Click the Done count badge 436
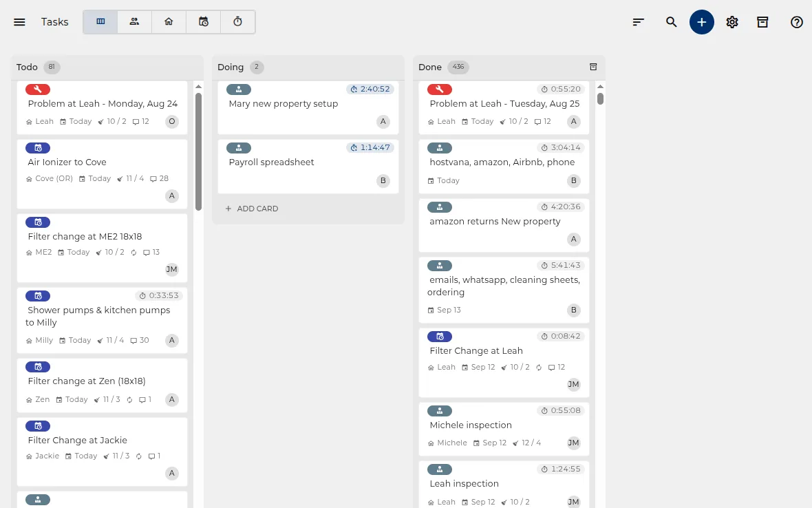Image resolution: width=812 pixels, height=508 pixels. [x=458, y=67]
